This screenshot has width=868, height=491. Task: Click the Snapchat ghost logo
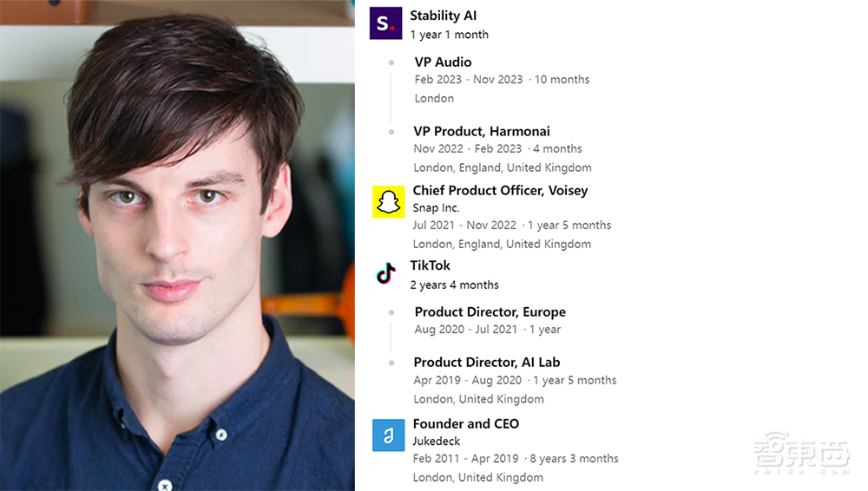tap(388, 202)
